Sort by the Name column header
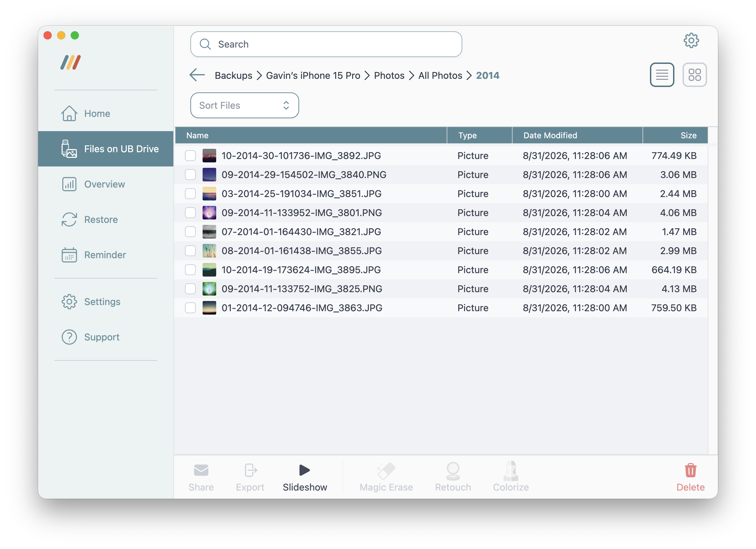756x549 pixels. (x=311, y=135)
